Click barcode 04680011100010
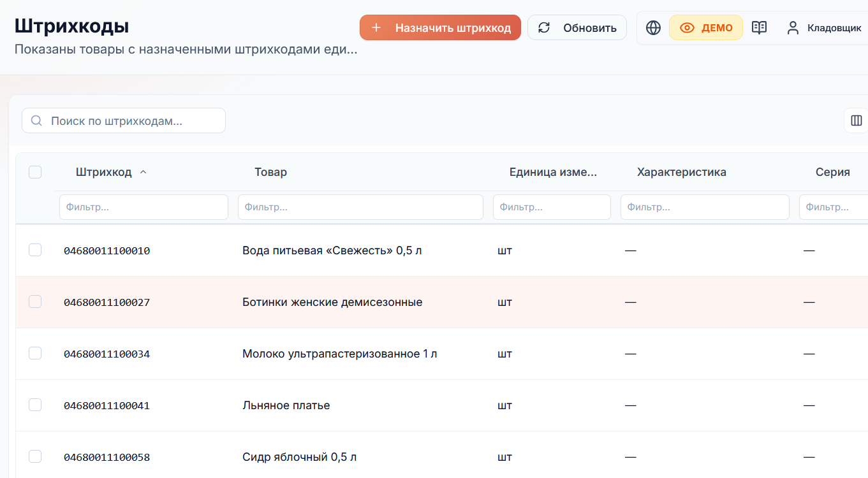This screenshot has width=868, height=478. 107,250
